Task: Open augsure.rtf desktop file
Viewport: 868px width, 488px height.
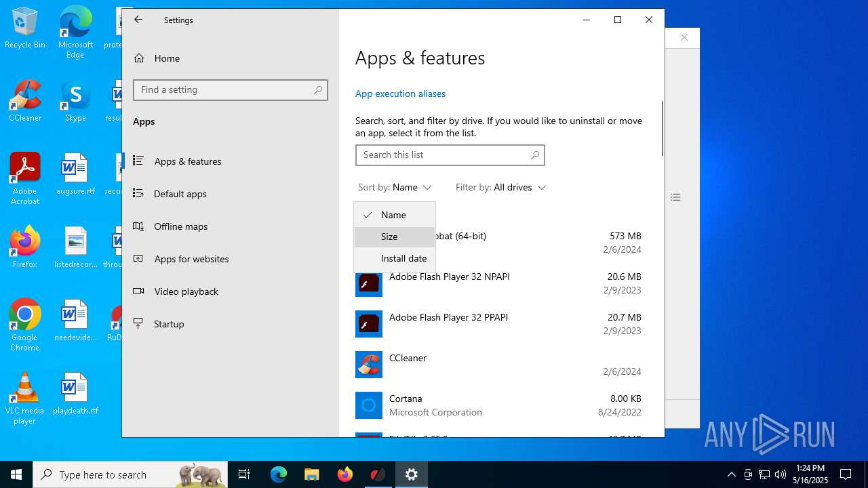Action: pyautogui.click(x=75, y=174)
